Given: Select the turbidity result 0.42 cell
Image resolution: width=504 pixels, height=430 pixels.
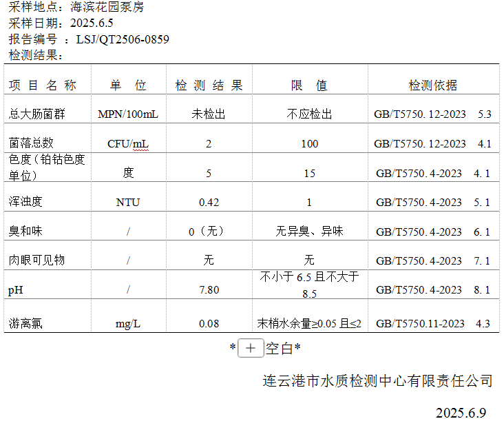Looking at the screenshot, I should point(209,202).
